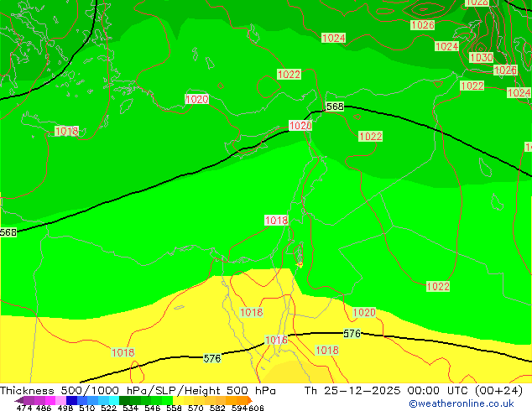The height and width of the screenshot is (411, 532).
Task: Click the legend value 486
Action: (x=44, y=408)
